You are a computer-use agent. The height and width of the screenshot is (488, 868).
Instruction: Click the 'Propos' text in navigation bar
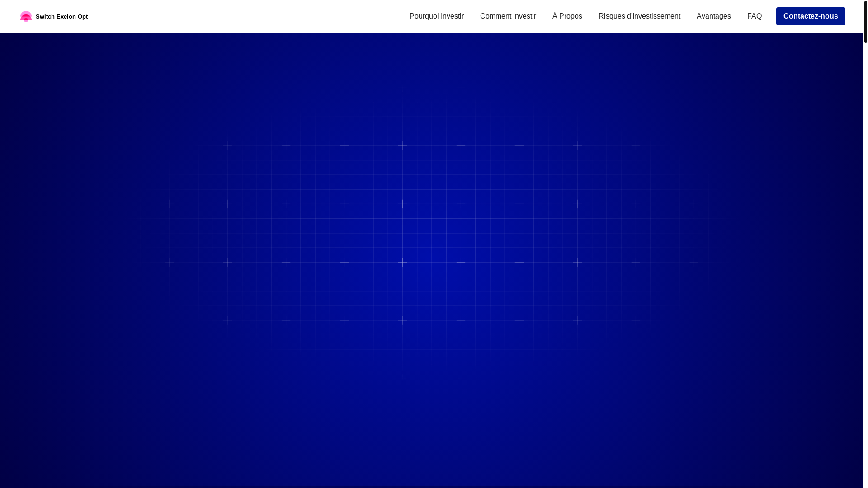[x=571, y=16]
